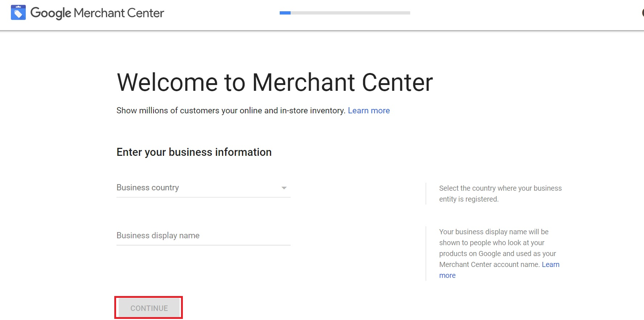The height and width of the screenshot is (320, 644).
Task: Click the setup progress bar at top
Action: 345,13
